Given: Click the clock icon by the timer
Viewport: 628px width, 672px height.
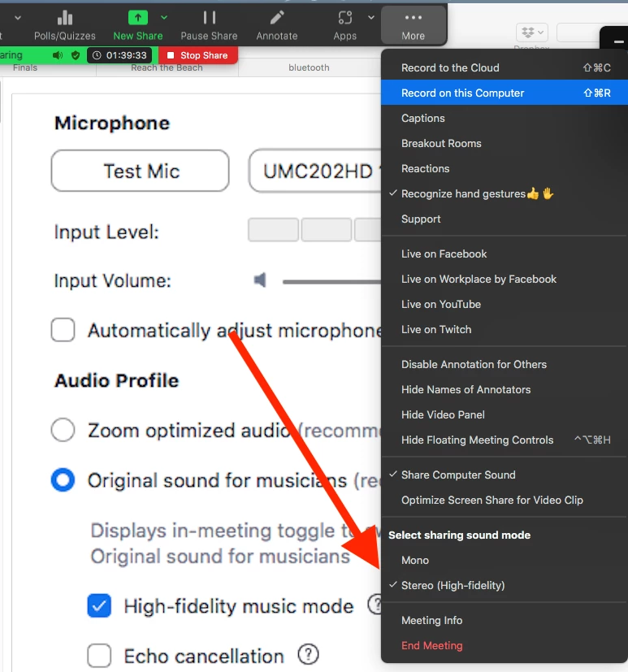Looking at the screenshot, I should pyautogui.click(x=97, y=55).
